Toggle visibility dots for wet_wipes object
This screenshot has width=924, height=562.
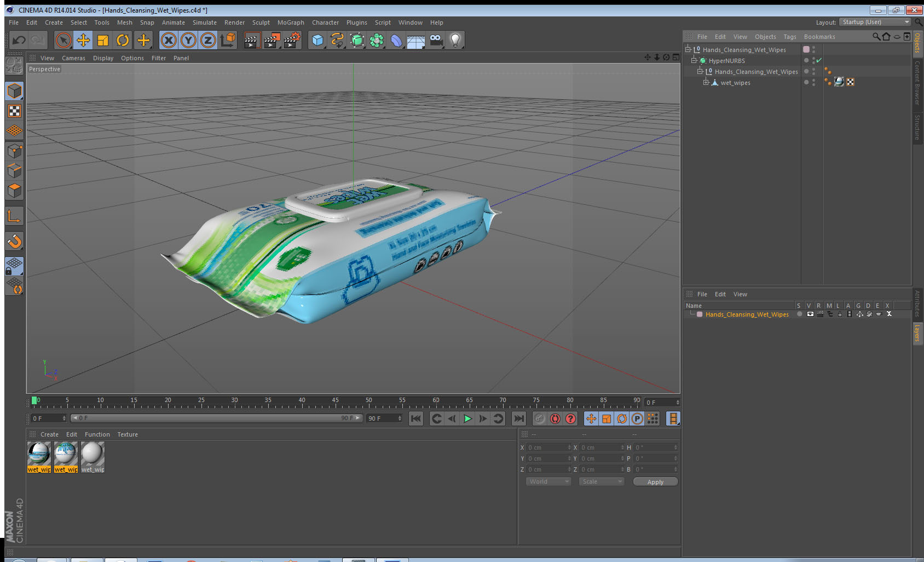tap(813, 82)
